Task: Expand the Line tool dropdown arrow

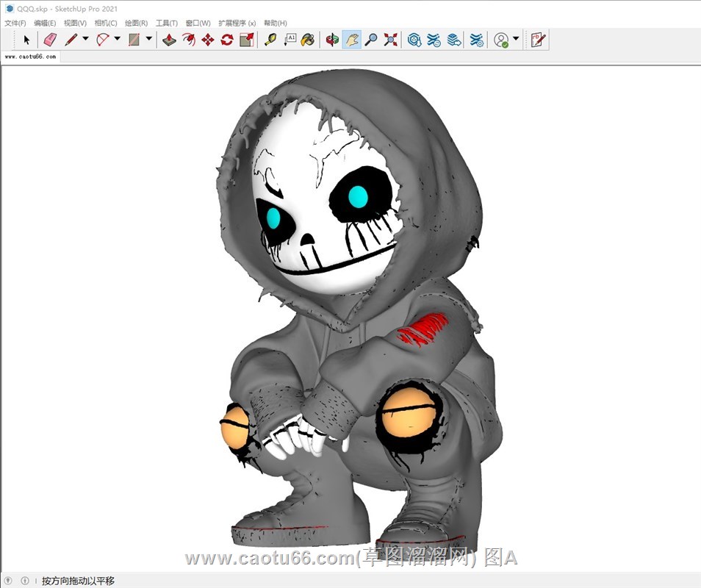Action: (x=85, y=40)
